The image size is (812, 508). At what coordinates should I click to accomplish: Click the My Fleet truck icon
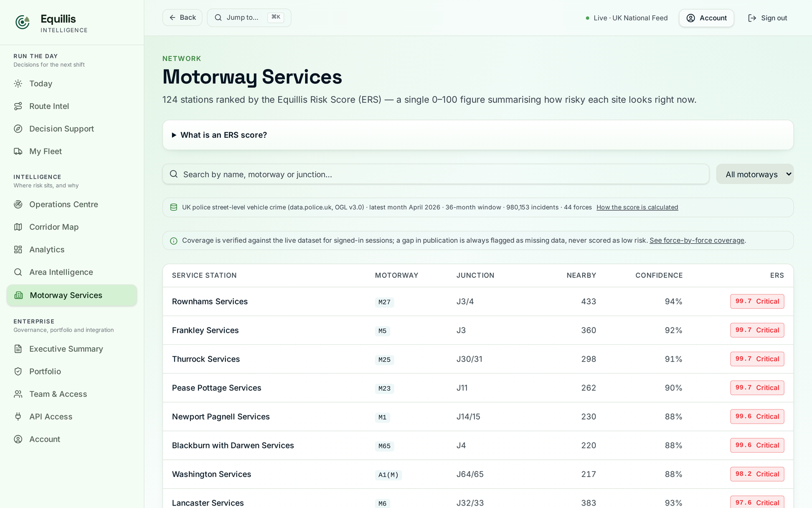[18, 151]
